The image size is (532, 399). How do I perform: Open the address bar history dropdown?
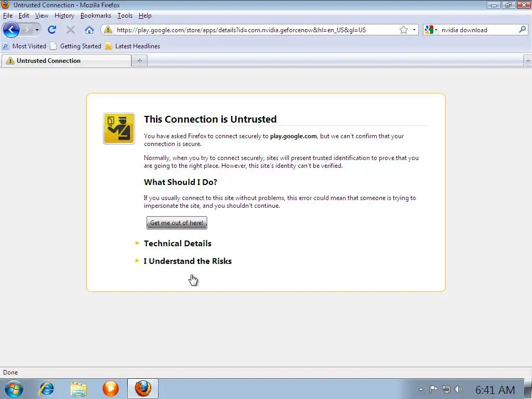click(x=414, y=30)
